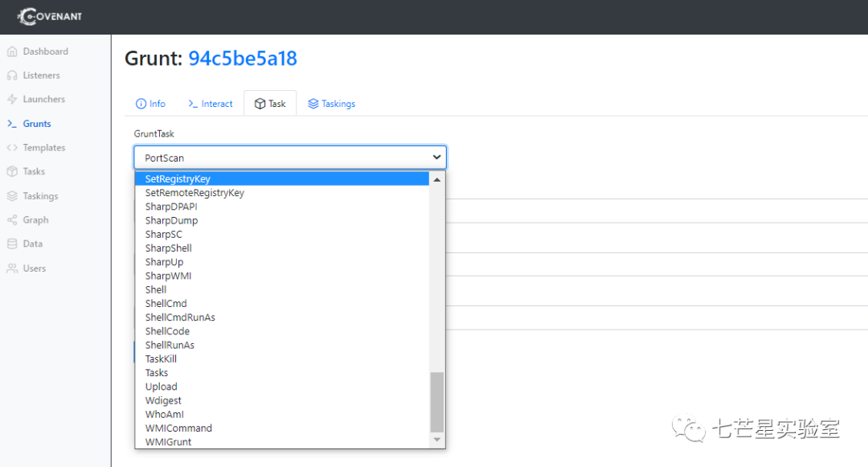Select the Shell task option
The height and width of the screenshot is (467, 868).
[282, 289]
